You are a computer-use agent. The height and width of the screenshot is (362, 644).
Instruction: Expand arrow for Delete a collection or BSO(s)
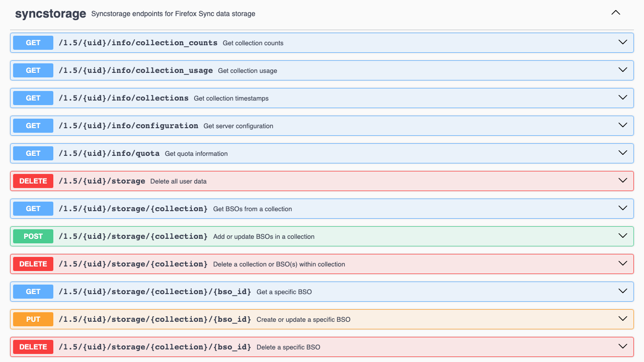[x=623, y=263]
